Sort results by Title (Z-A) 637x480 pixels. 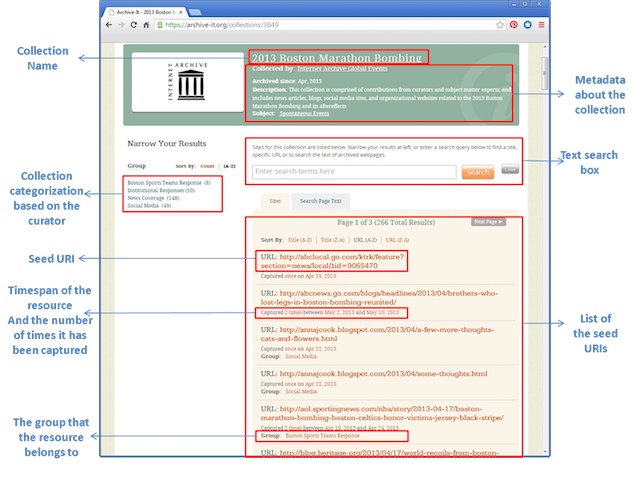pos(332,240)
